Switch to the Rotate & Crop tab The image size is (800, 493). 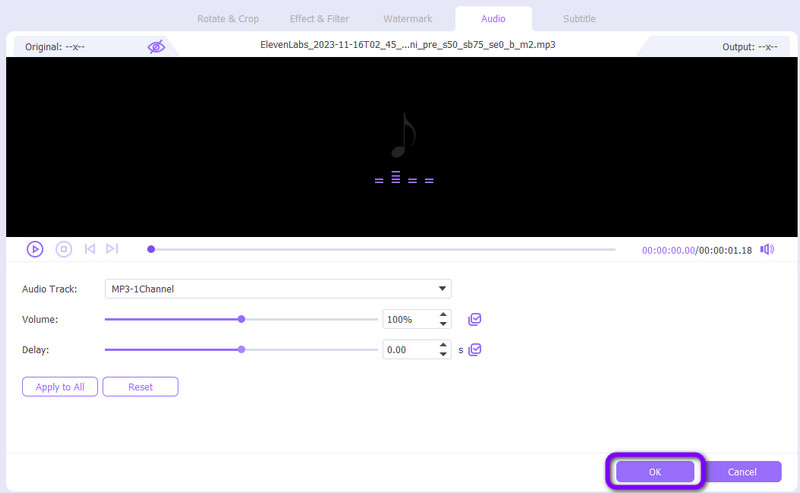(x=228, y=19)
